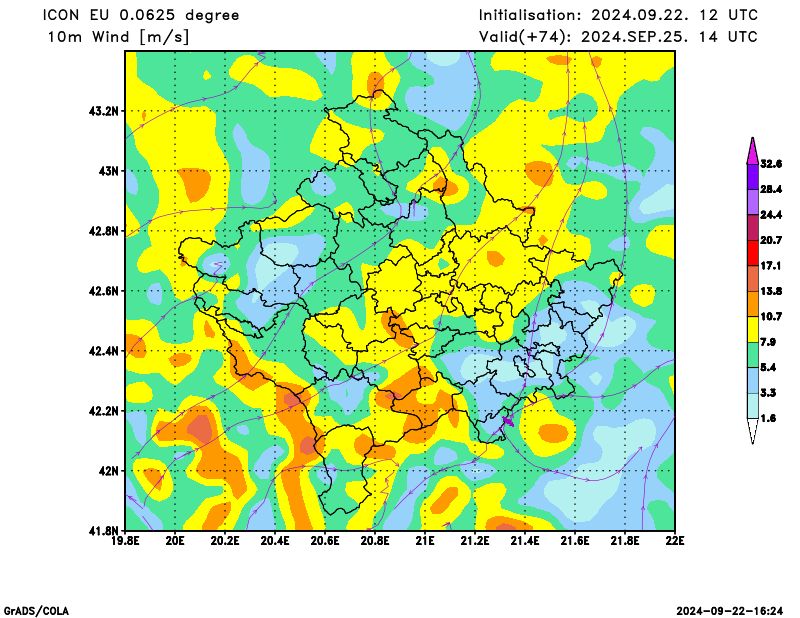Click the 20.7 legend value
This screenshot has height=618, width=800.
771,240
